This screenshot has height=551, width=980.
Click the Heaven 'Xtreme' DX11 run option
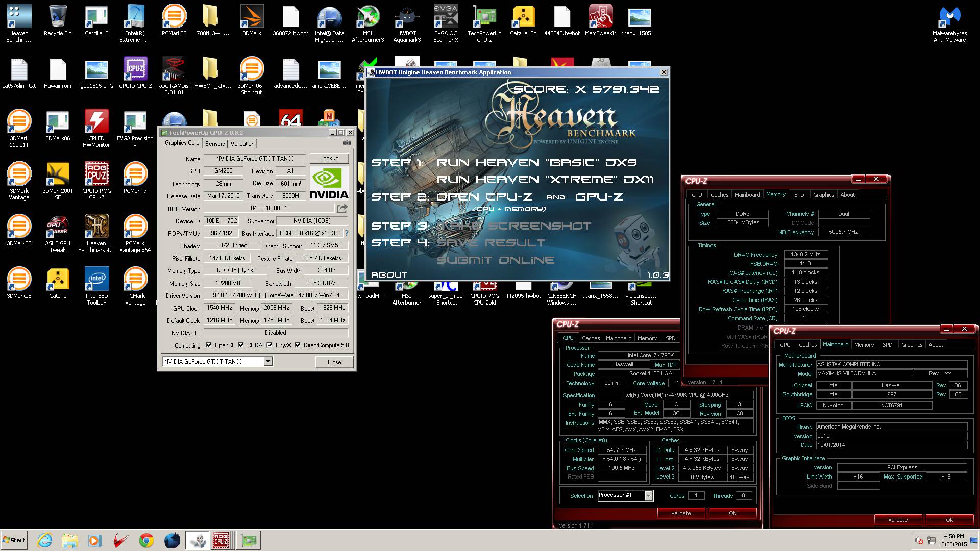545,180
